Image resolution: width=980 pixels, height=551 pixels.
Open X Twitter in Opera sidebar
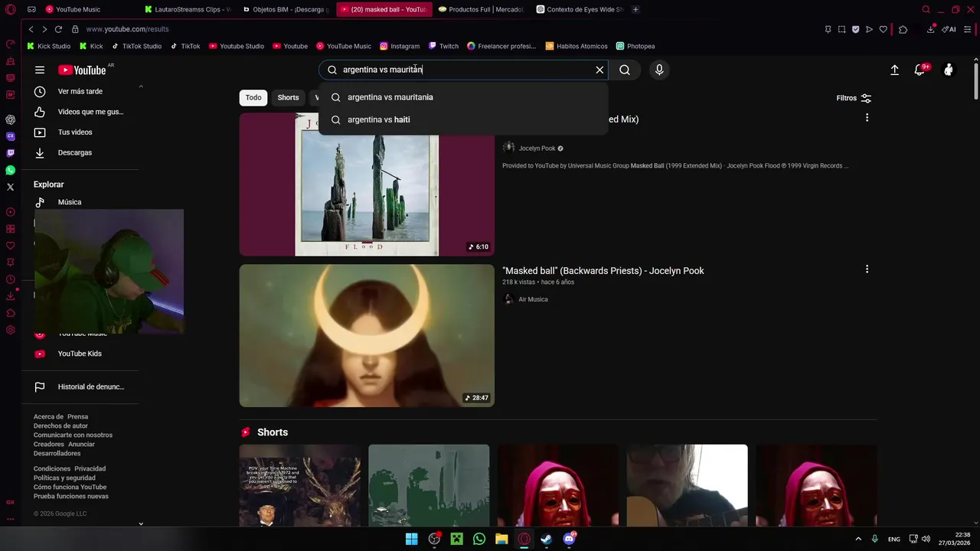coord(11,187)
